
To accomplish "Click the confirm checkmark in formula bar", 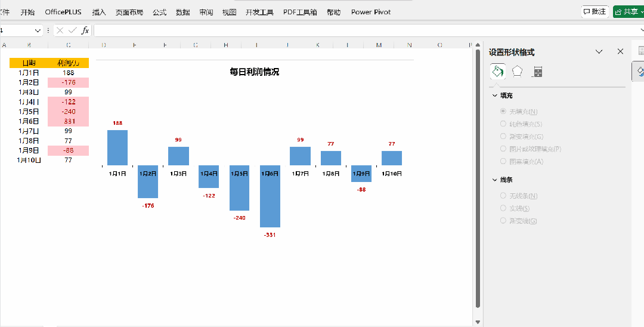I will [72, 30].
